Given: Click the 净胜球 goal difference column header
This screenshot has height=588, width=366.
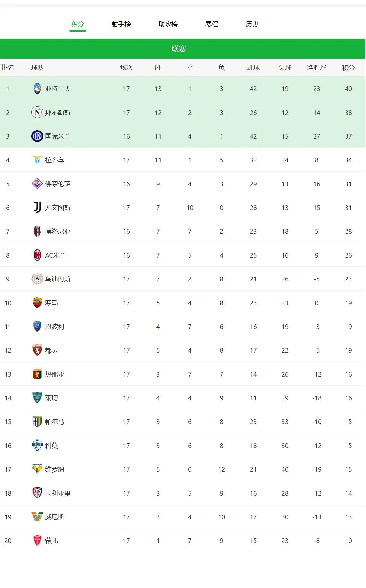Looking at the screenshot, I should point(317,68).
